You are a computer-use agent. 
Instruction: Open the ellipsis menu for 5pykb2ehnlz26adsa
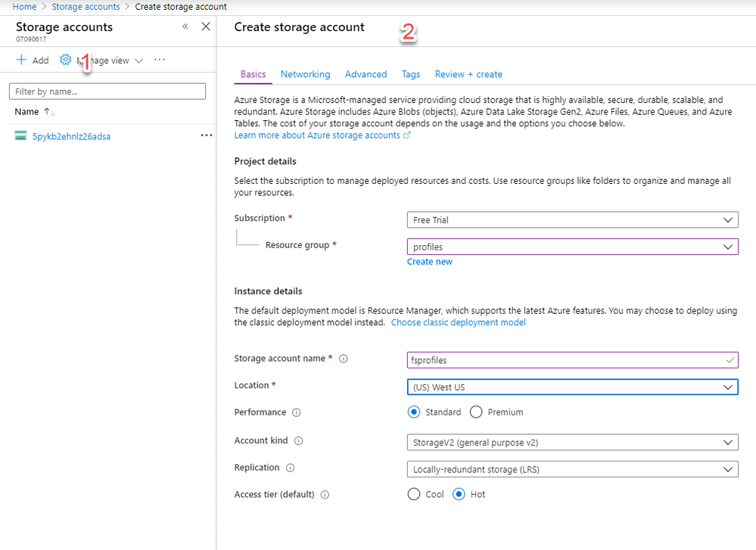pyautogui.click(x=206, y=135)
